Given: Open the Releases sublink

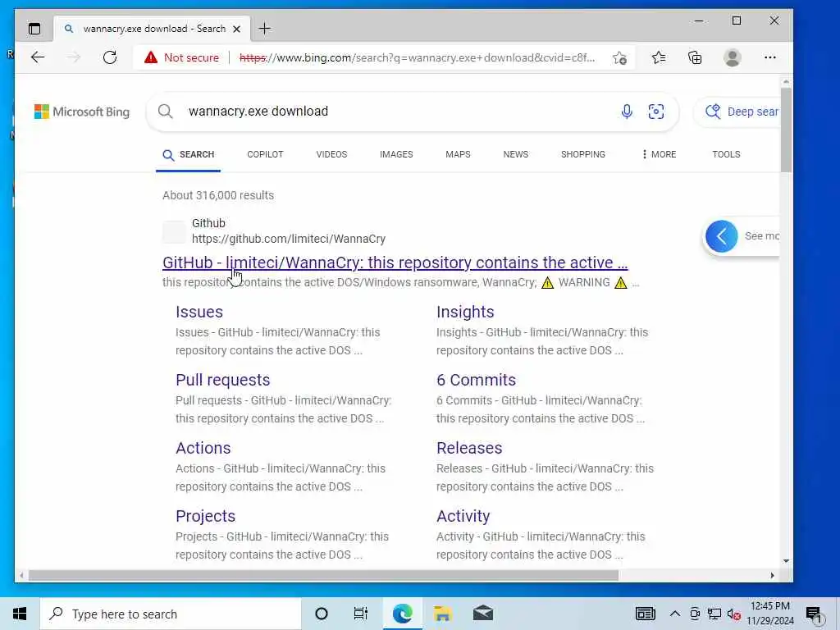Looking at the screenshot, I should coord(469,448).
